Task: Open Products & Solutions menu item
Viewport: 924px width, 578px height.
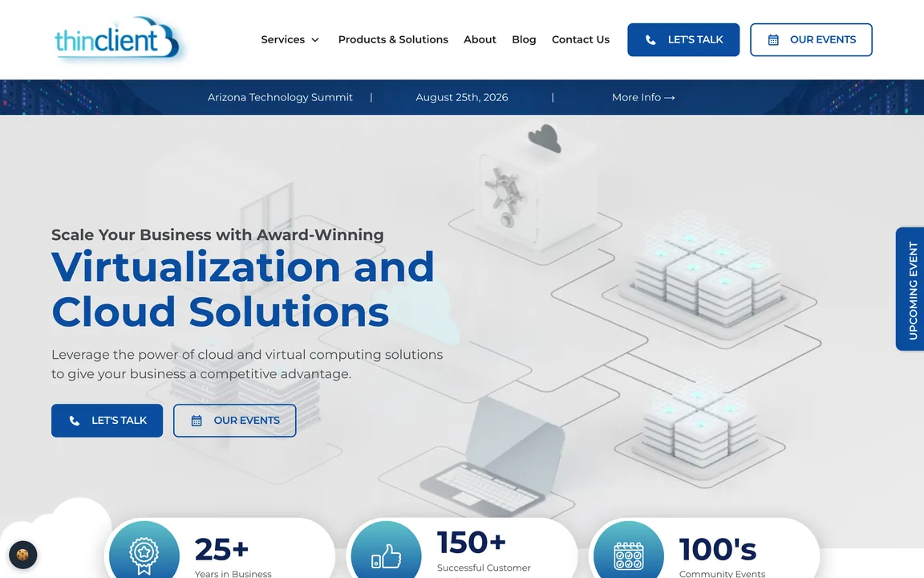Action: tap(393, 39)
